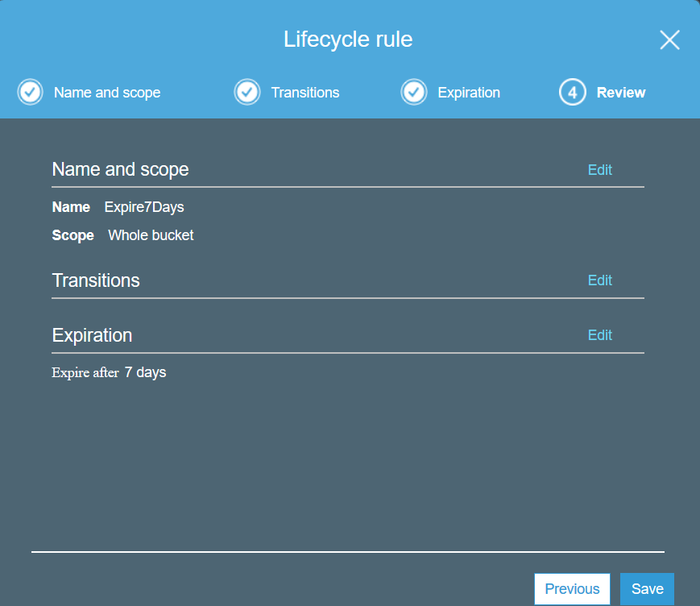Screen dimensions: 700x606
Task: Click the checkmark icon beside Expiration step
Action: tap(414, 93)
